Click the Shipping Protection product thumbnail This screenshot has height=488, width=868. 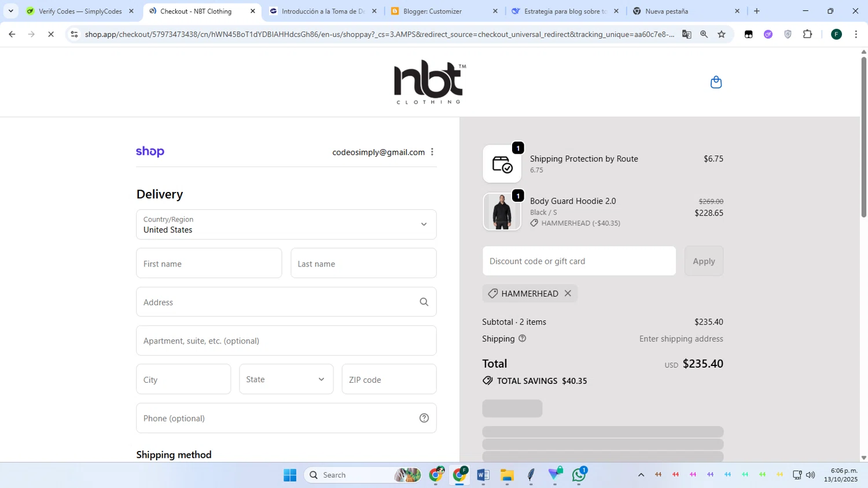tap(502, 164)
